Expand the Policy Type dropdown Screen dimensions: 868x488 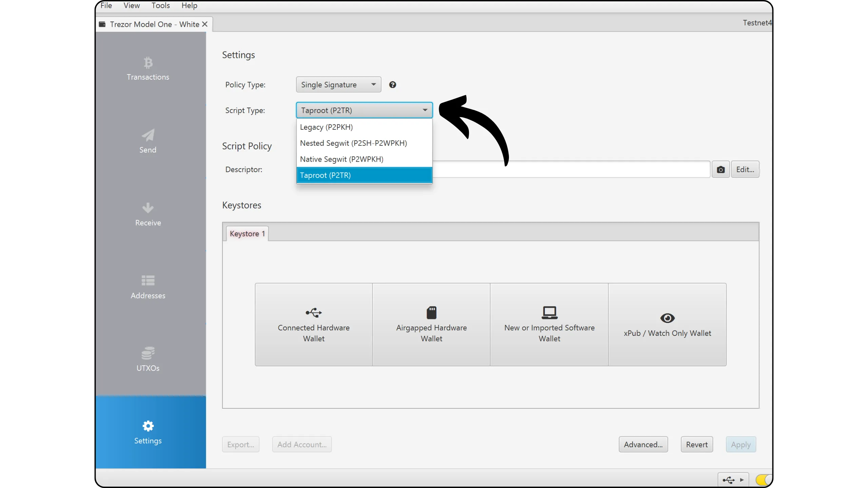tap(338, 85)
